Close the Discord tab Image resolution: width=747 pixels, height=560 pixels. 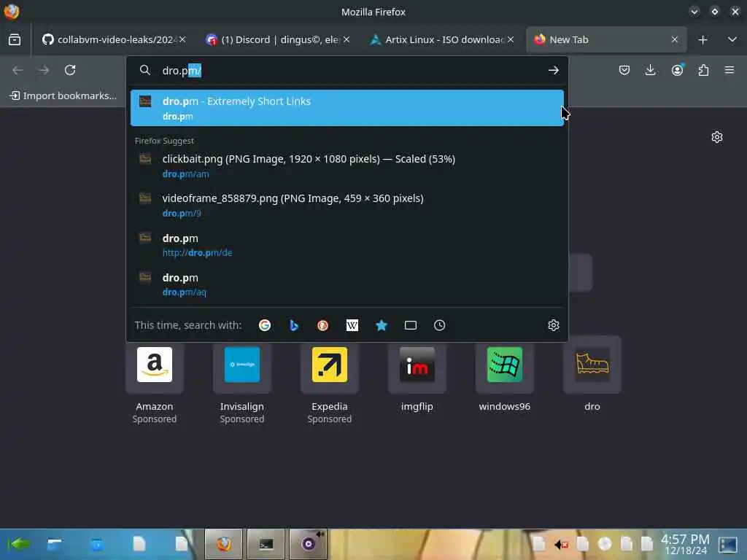(347, 39)
